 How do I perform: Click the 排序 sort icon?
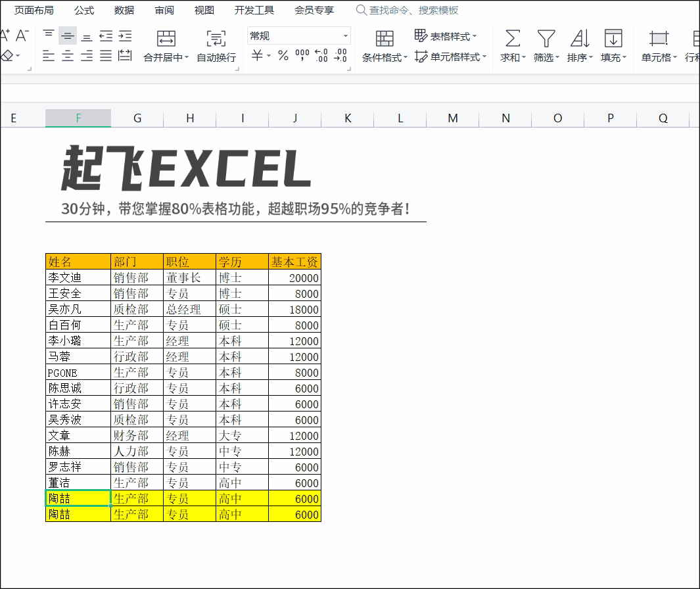click(580, 38)
